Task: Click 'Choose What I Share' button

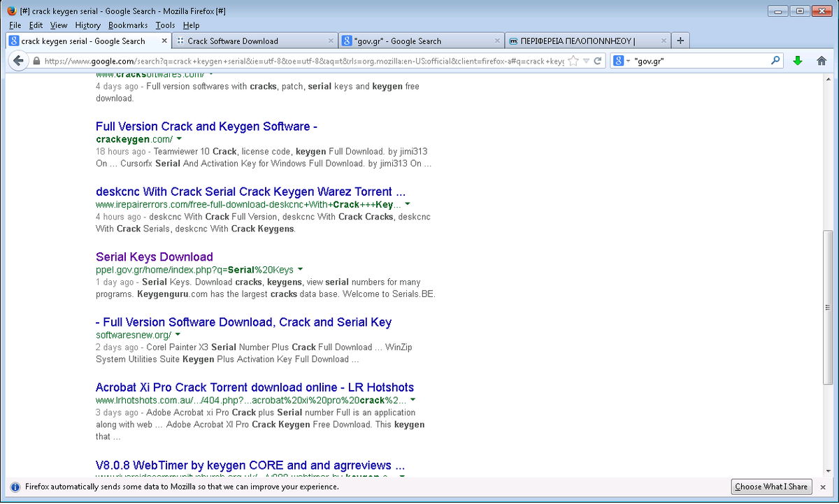Action: (771, 487)
